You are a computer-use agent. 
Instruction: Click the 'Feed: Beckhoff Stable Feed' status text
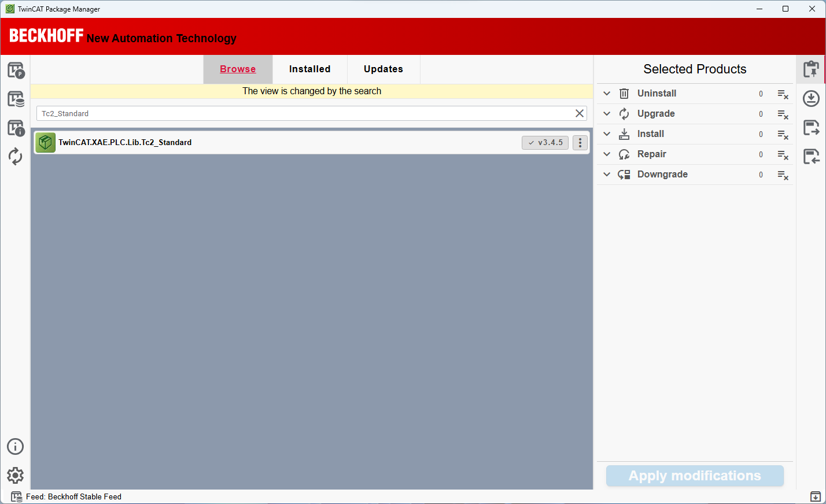[73, 496]
